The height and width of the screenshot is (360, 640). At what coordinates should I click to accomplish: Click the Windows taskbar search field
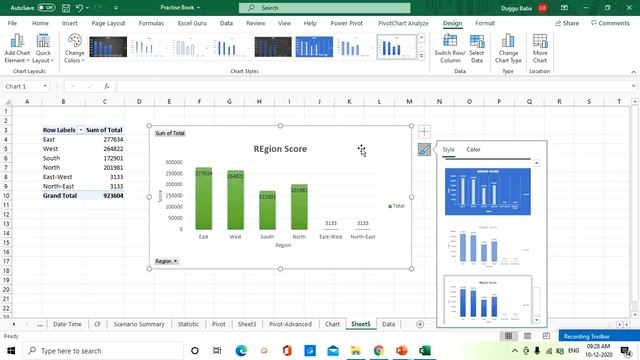tap(104, 351)
